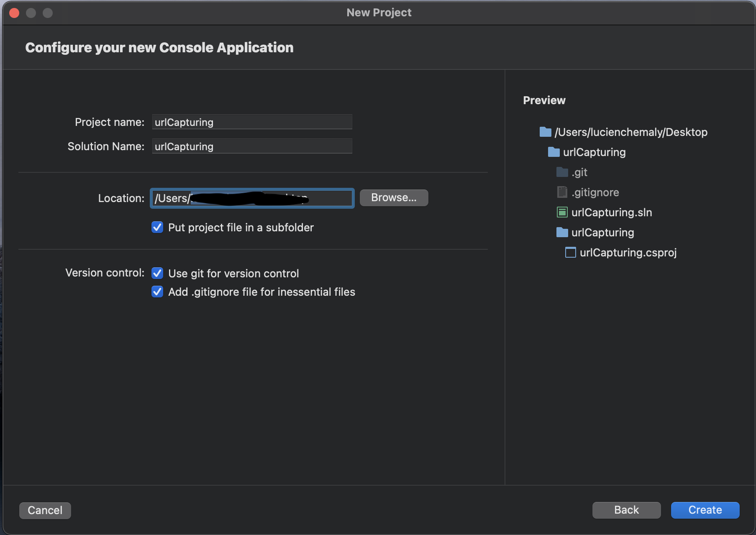756x535 pixels.
Task: Select the .git folder icon in Preview
Action: [562, 172]
